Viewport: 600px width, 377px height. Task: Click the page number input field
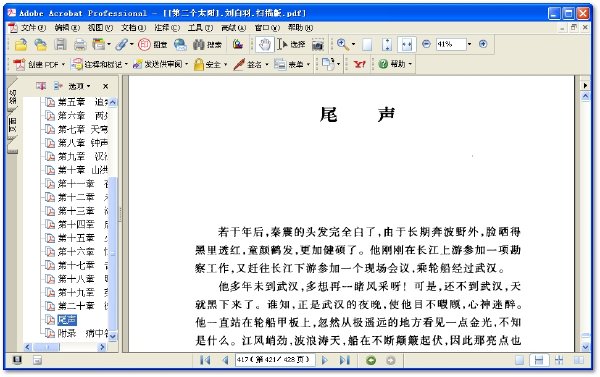tap(275, 360)
